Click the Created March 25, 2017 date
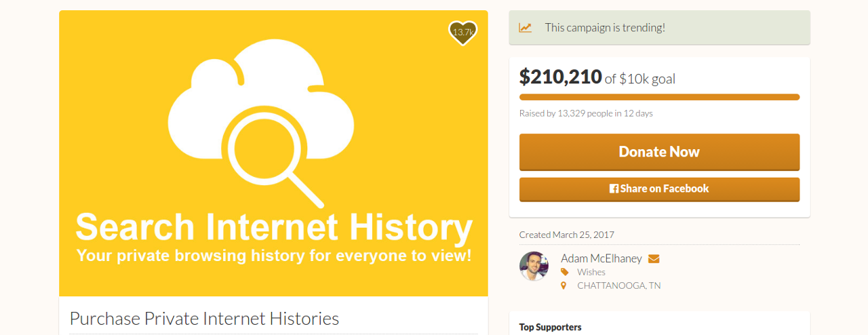The height and width of the screenshot is (335, 868). [x=567, y=235]
